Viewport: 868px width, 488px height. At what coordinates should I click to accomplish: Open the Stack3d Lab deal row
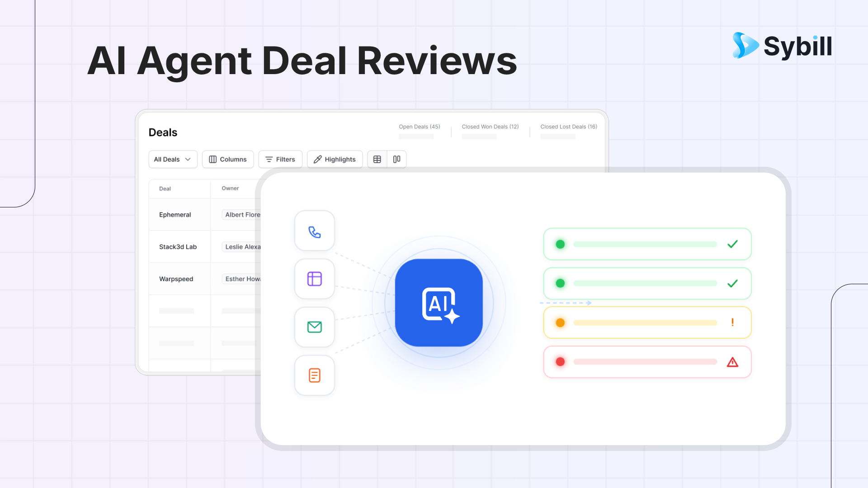pyautogui.click(x=178, y=247)
